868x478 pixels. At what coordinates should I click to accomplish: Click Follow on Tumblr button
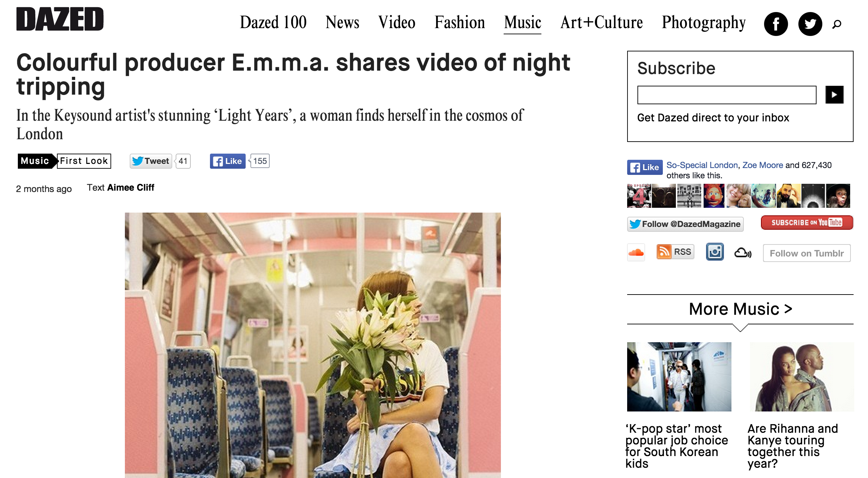(x=807, y=253)
